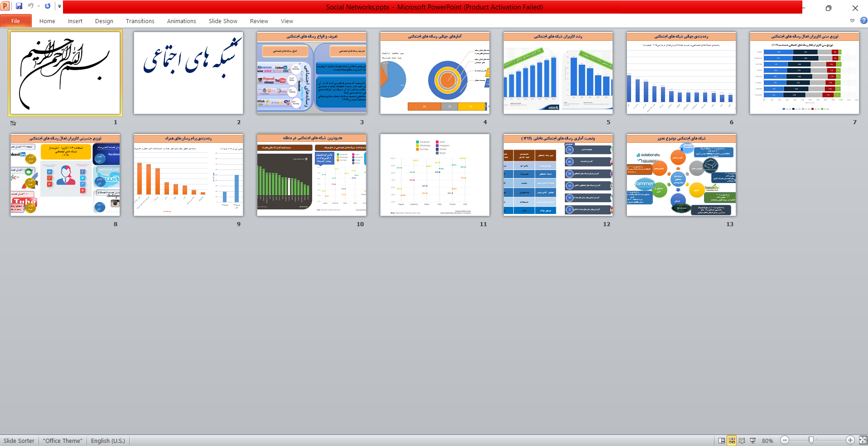The height and width of the screenshot is (446, 868).
Task: Select slide 7 stacked bars thumbnail
Action: pos(805,73)
